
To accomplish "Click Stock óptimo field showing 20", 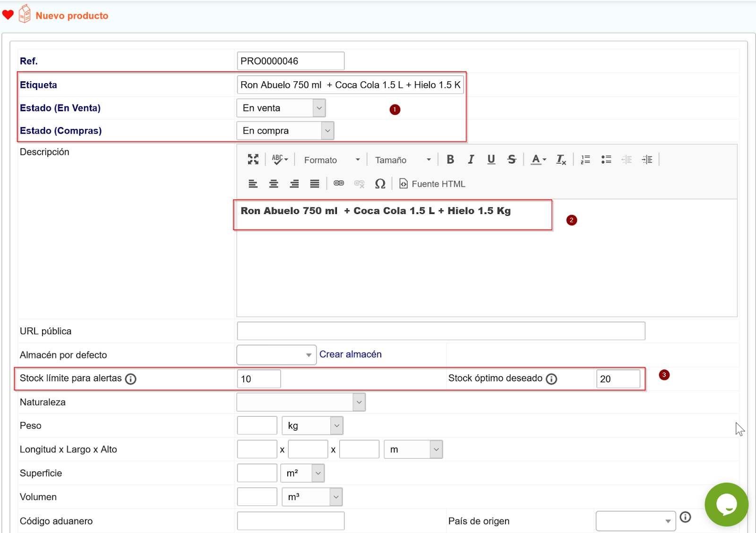I will point(618,378).
